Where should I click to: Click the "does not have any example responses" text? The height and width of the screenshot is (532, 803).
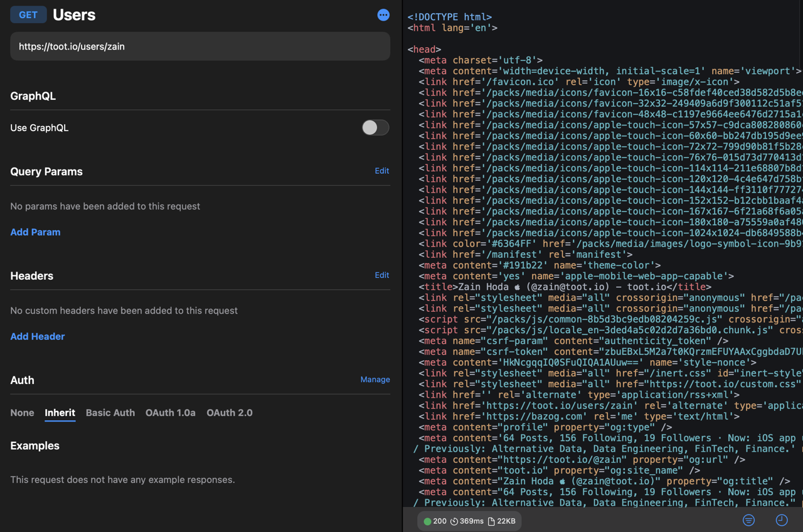pos(122,480)
